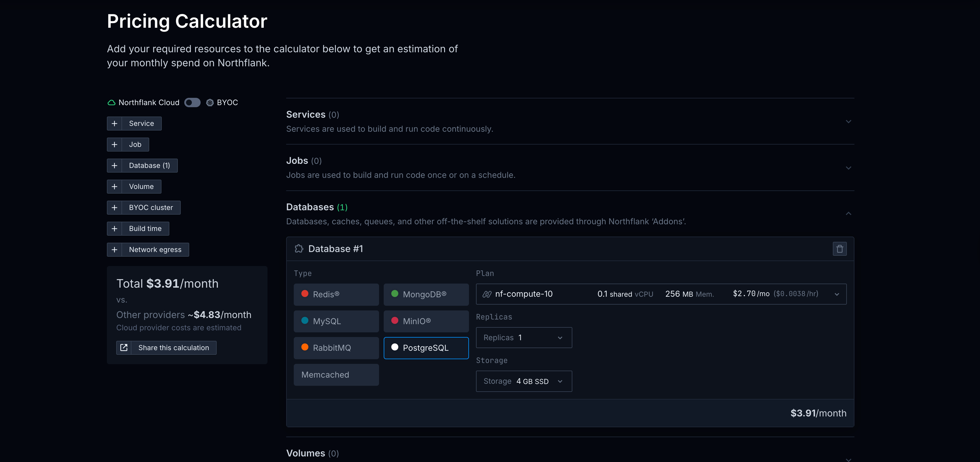Add a database via its plus icon
Viewport: 980px width, 462px height.
click(x=114, y=166)
